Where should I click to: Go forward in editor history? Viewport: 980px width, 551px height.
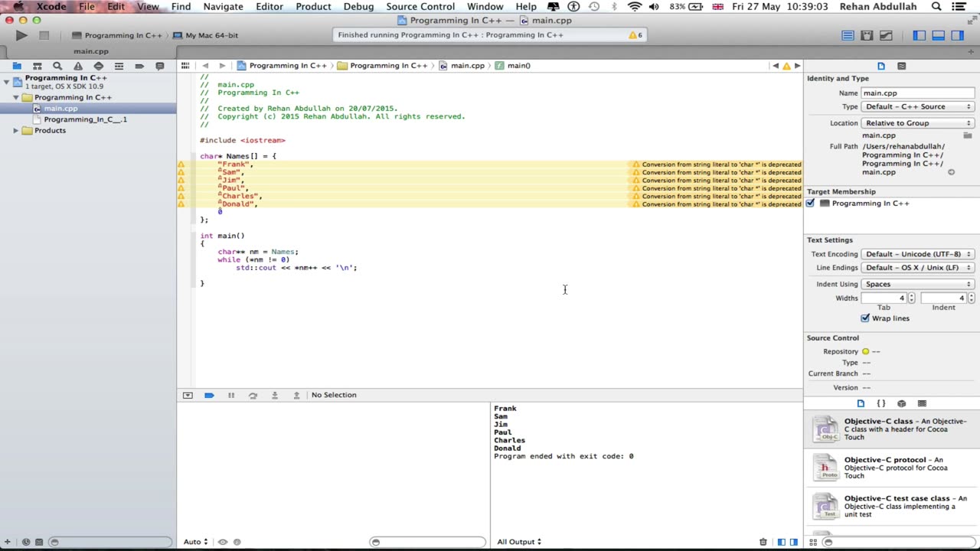[x=222, y=66]
